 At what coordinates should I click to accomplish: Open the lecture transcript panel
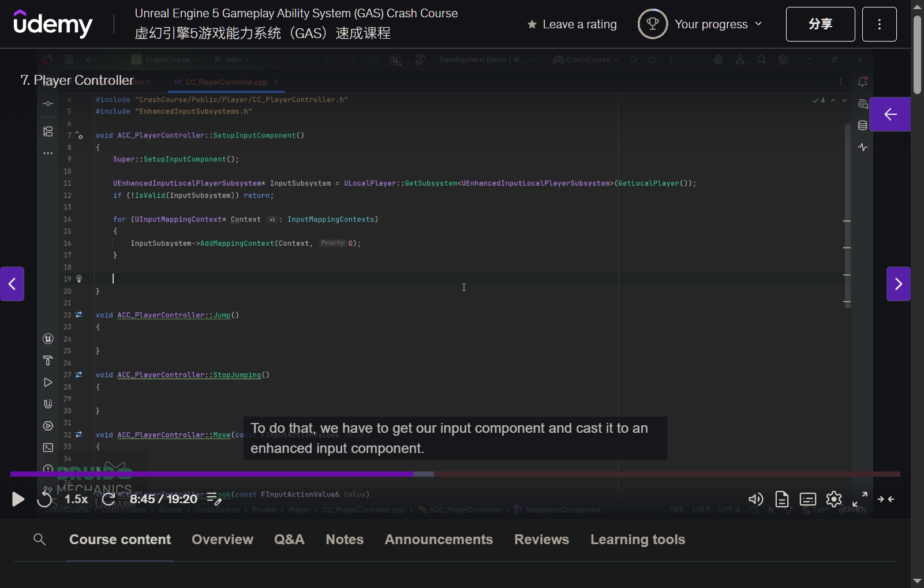click(782, 499)
